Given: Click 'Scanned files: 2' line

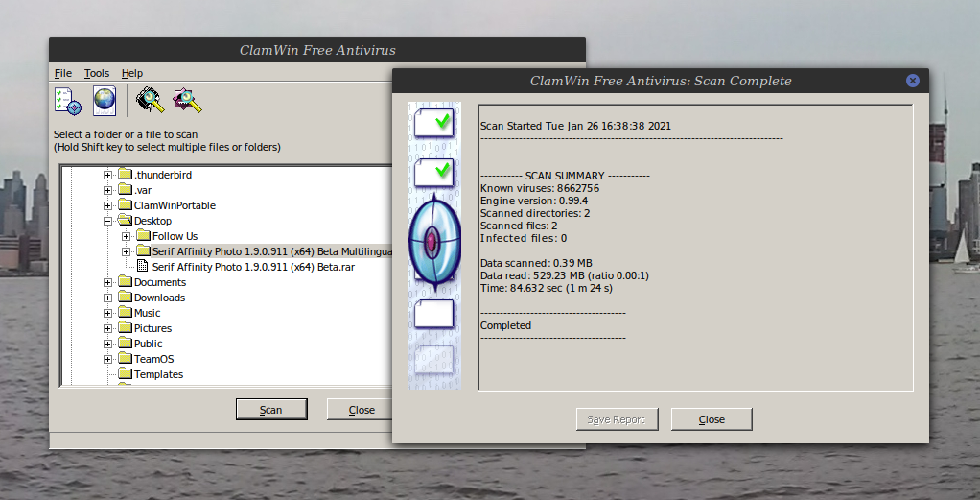Looking at the screenshot, I should pyautogui.click(x=519, y=226).
